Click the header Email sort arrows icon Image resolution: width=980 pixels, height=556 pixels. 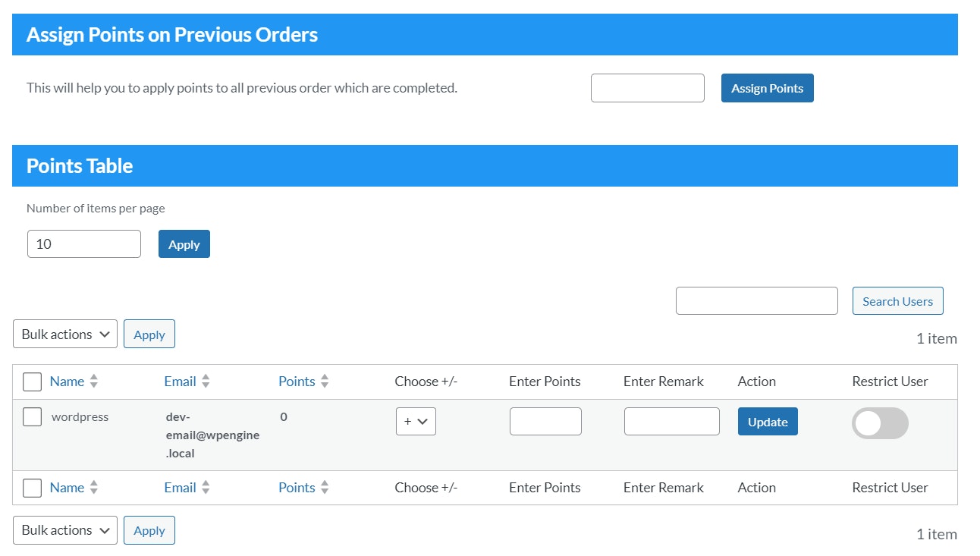(206, 382)
